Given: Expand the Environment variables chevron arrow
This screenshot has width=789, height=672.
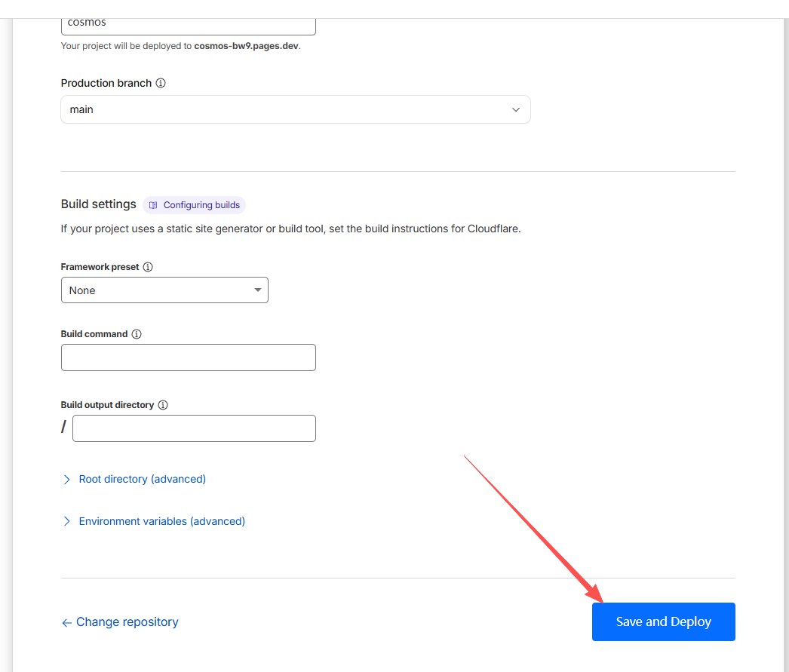Looking at the screenshot, I should pyautogui.click(x=67, y=522).
